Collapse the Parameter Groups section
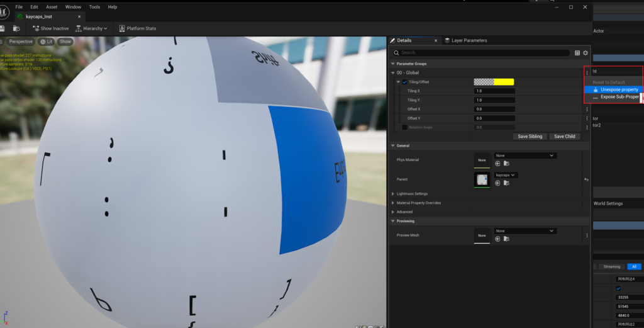The width and height of the screenshot is (644, 328). pyautogui.click(x=392, y=64)
